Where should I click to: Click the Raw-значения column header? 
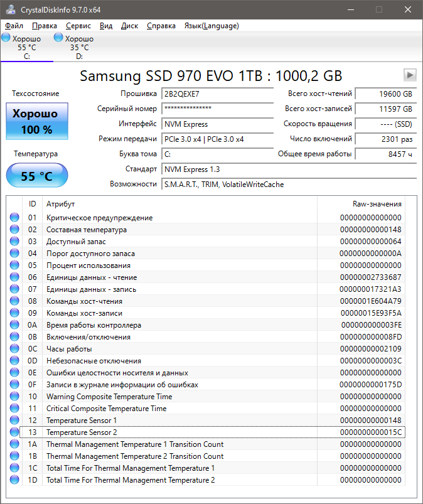tap(377, 204)
